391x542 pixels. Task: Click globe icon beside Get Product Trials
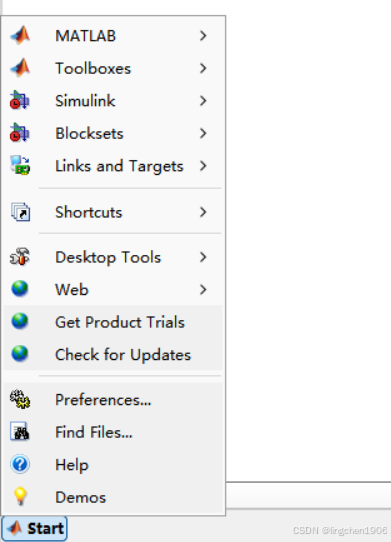click(20, 321)
